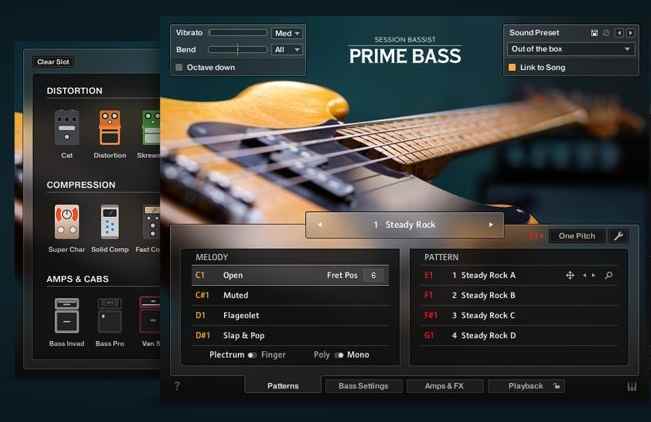Screen dimensions: 651x422
Task: Select pattern 4 Steady Rock D
Action: pos(518,335)
